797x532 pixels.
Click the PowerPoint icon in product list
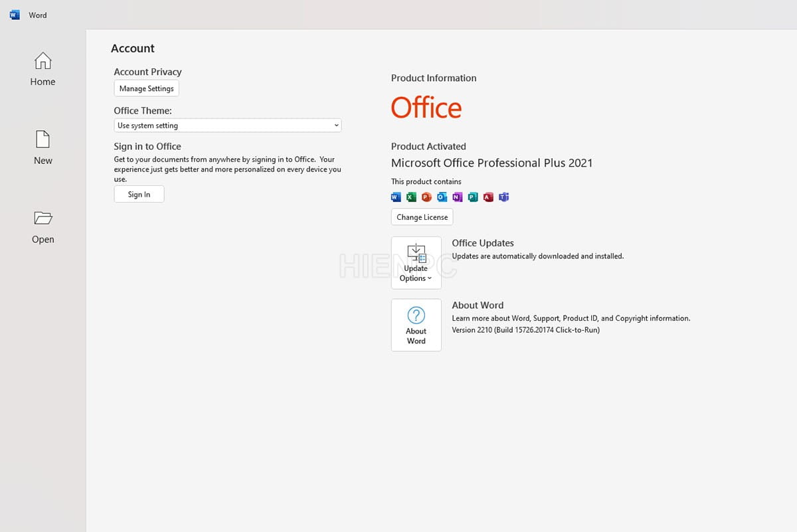click(426, 197)
